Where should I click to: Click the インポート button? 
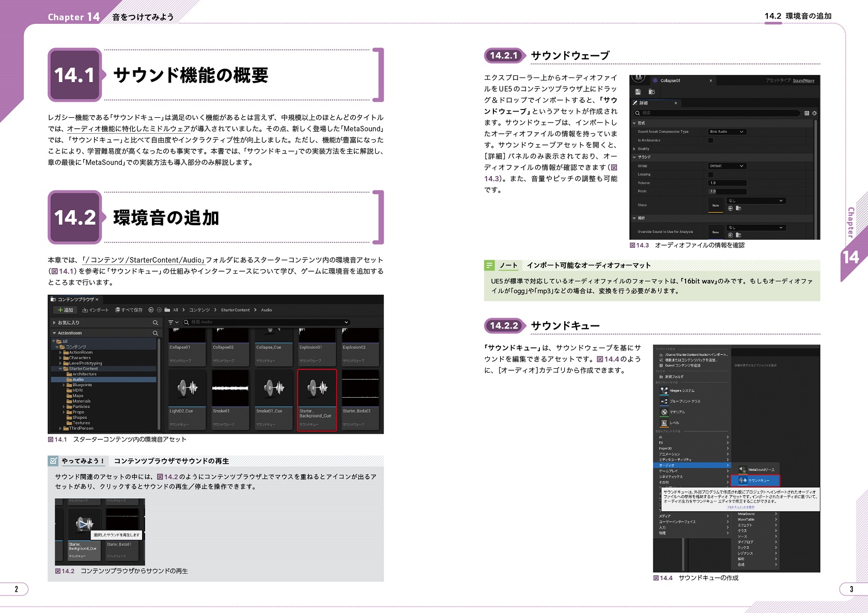[x=96, y=310]
